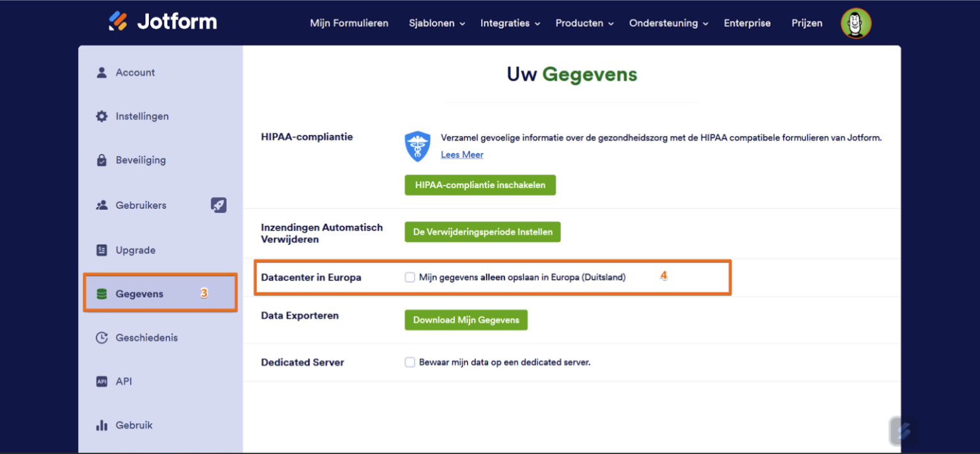This screenshot has height=454, width=980.
Task: Click the 'Data Exporteren' row heading
Action: click(300, 316)
